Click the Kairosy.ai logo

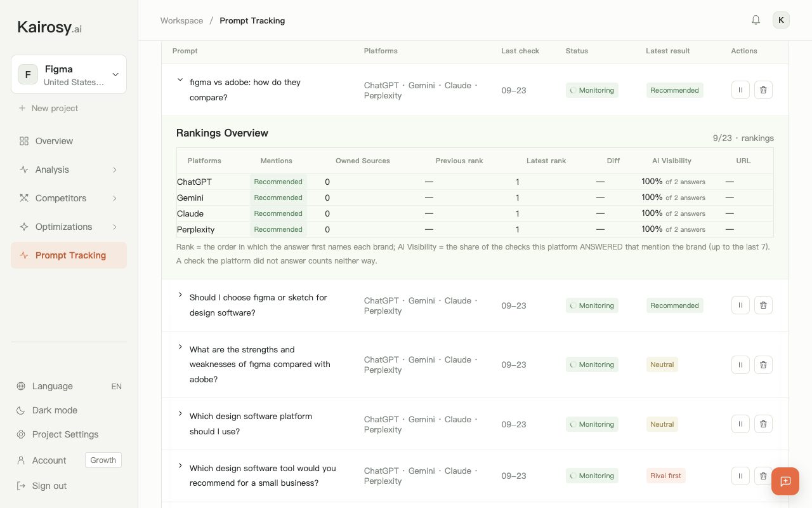point(49,27)
